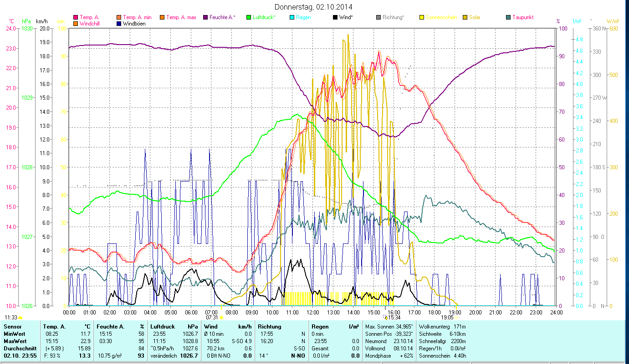Click the '°C' axis unit label
Viewport: 629px width, 364px height.
click(11, 21)
